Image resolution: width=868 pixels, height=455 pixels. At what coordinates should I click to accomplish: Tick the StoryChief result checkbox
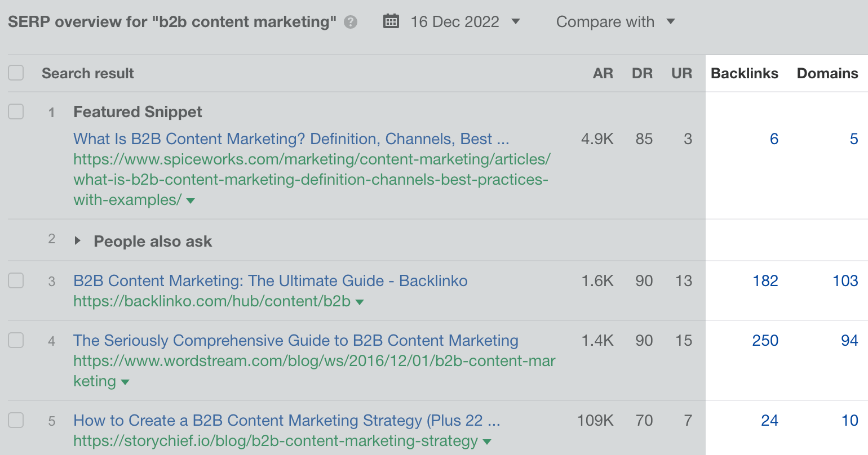16,420
